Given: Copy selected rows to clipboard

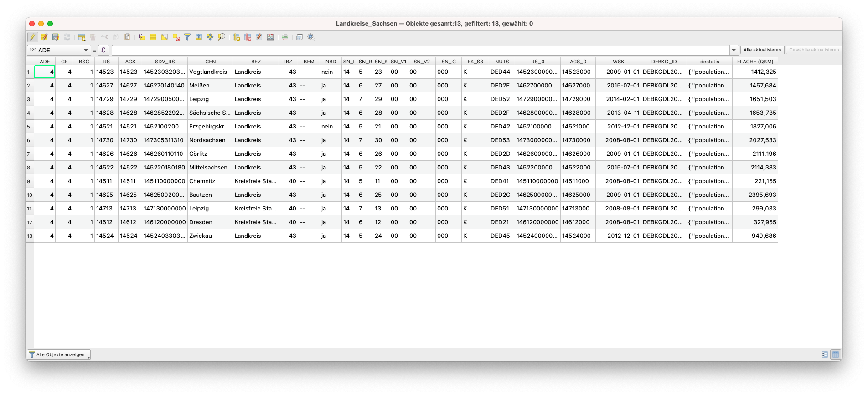Looking at the screenshot, I should 116,37.
